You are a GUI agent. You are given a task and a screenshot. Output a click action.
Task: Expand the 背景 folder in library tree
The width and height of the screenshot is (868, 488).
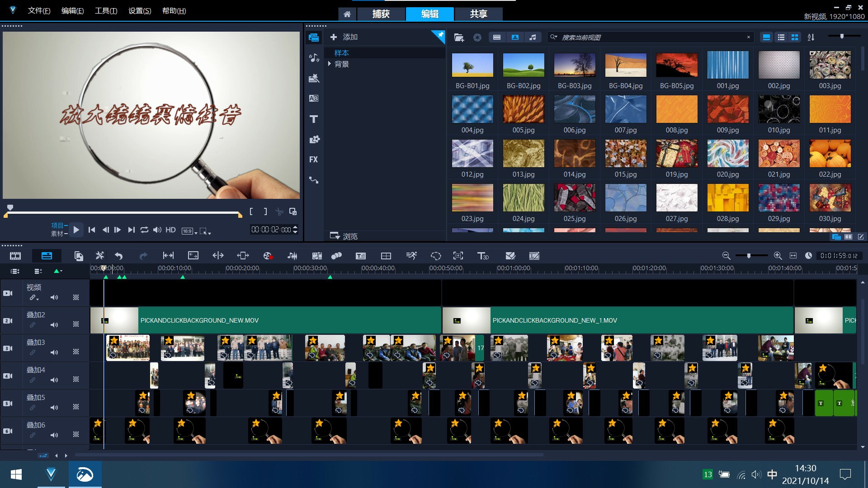[330, 64]
